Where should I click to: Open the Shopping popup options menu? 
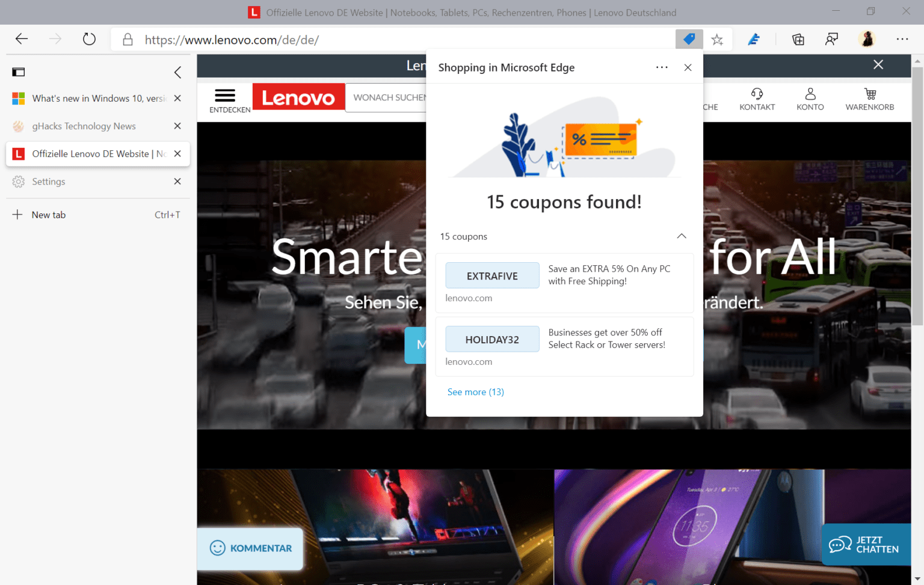pyautogui.click(x=662, y=67)
